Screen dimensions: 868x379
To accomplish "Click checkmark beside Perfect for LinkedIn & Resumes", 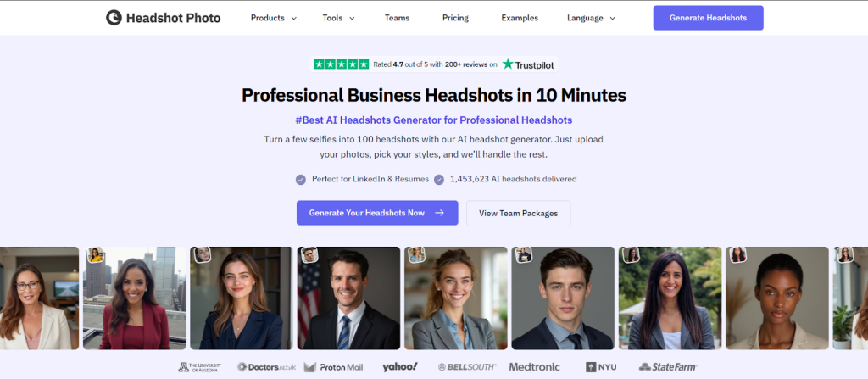I will 300,179.
